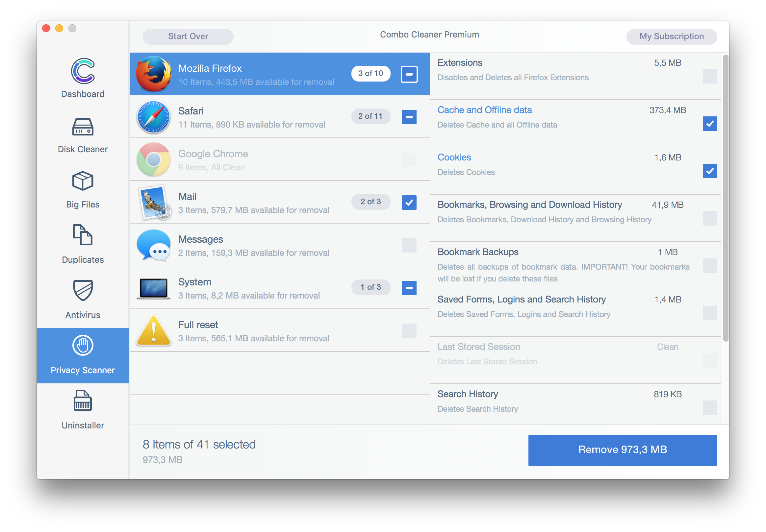Viewport: 766px width, 532px height.
Task: Click the '41,9 MB' size value
Action: point(668,205)
